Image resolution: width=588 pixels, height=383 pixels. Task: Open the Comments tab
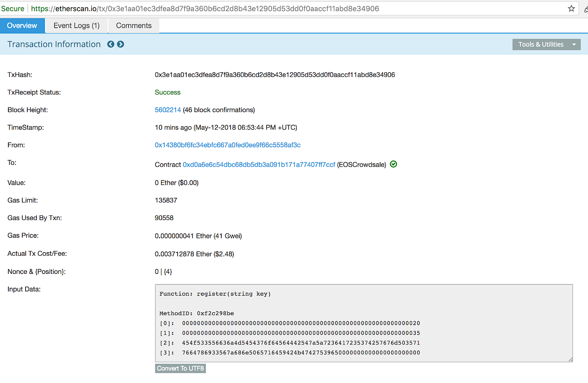pos(134,26)
